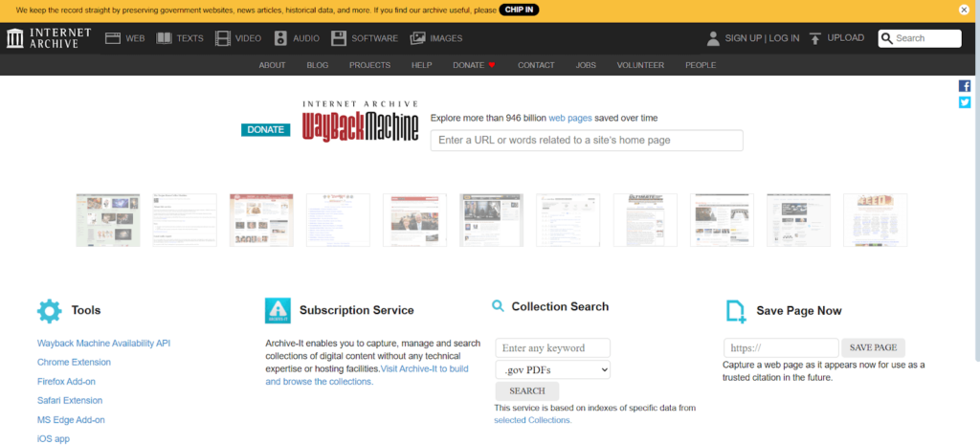
Task: Focus the Wayback URL search field
Action: click(x=587, y=140)
